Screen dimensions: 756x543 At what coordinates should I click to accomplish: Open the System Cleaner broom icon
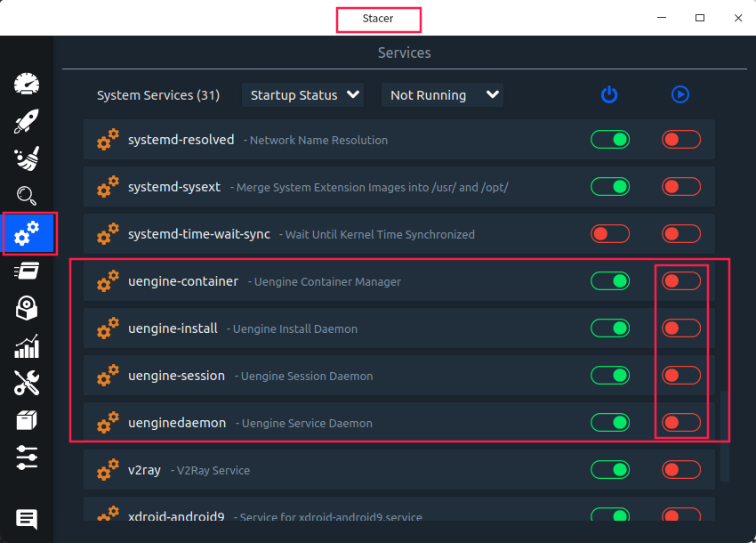28,158
